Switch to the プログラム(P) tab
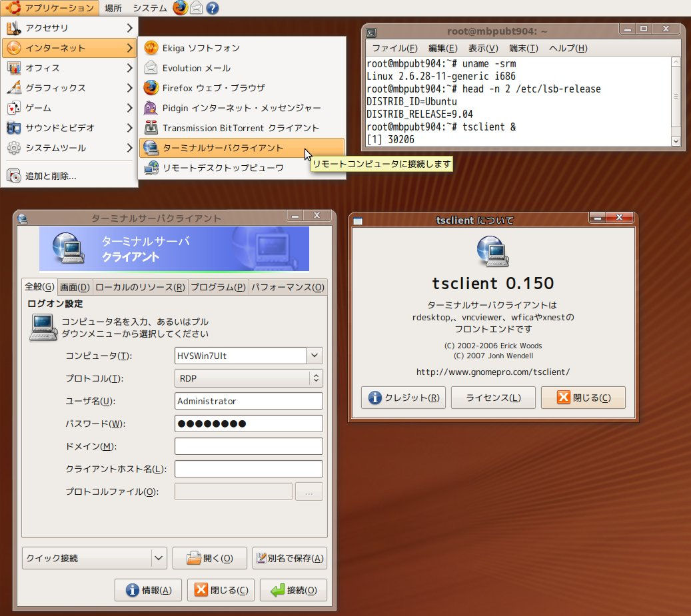The image size is (691, 616). (218, 288)
